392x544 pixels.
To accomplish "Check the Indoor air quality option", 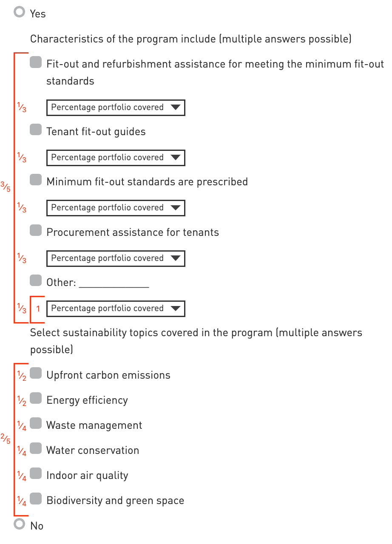I will click(36, 474).
